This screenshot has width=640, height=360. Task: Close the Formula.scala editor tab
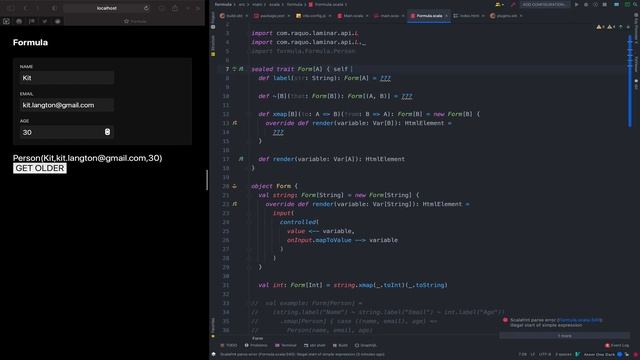(x=446, y=16)
